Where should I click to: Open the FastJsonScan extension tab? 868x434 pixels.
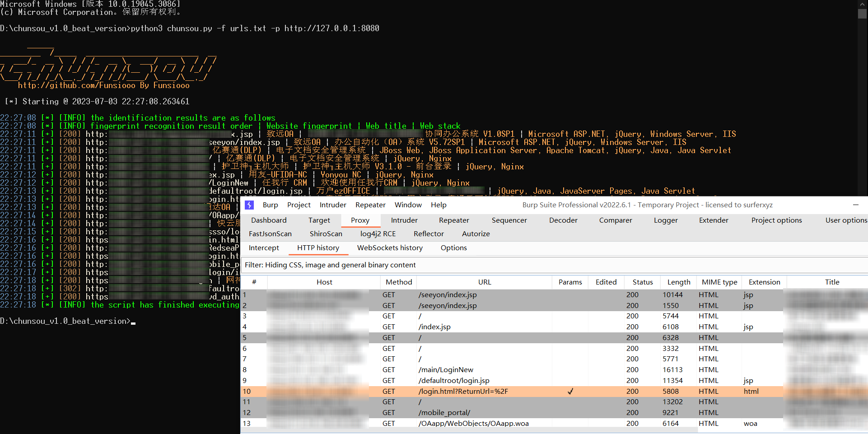point(270,234)
